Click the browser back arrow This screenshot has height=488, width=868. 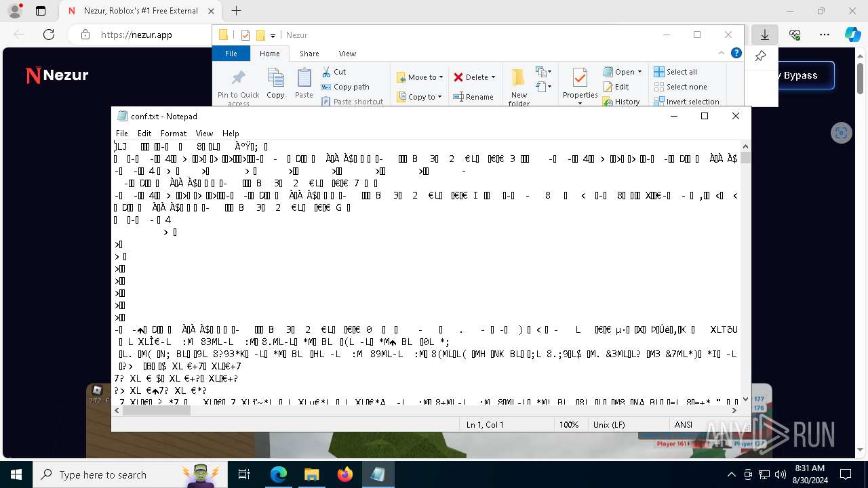[19, 35]
